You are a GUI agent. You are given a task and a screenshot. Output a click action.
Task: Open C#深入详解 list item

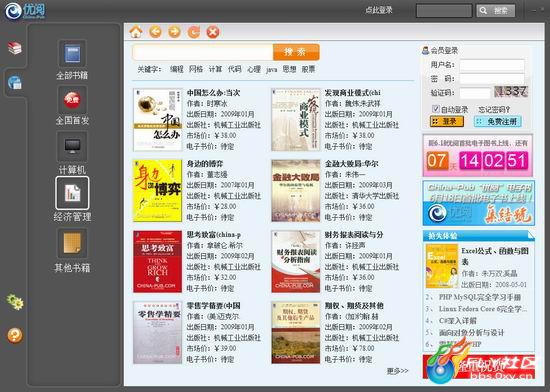(457, 320)
